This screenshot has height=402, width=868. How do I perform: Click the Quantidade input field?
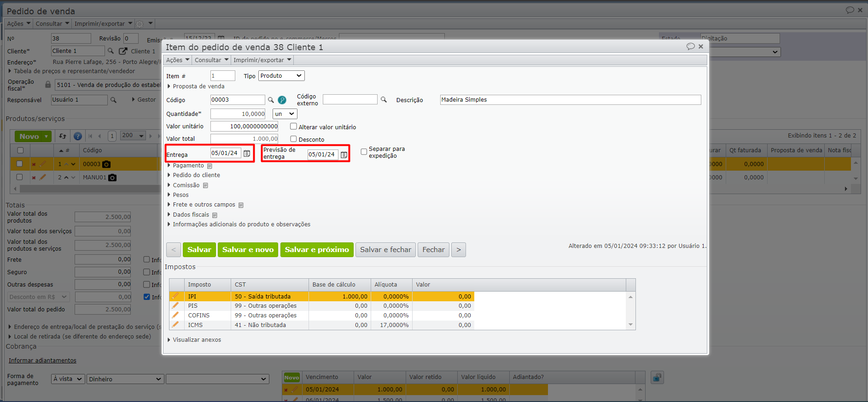coord(238,114)
